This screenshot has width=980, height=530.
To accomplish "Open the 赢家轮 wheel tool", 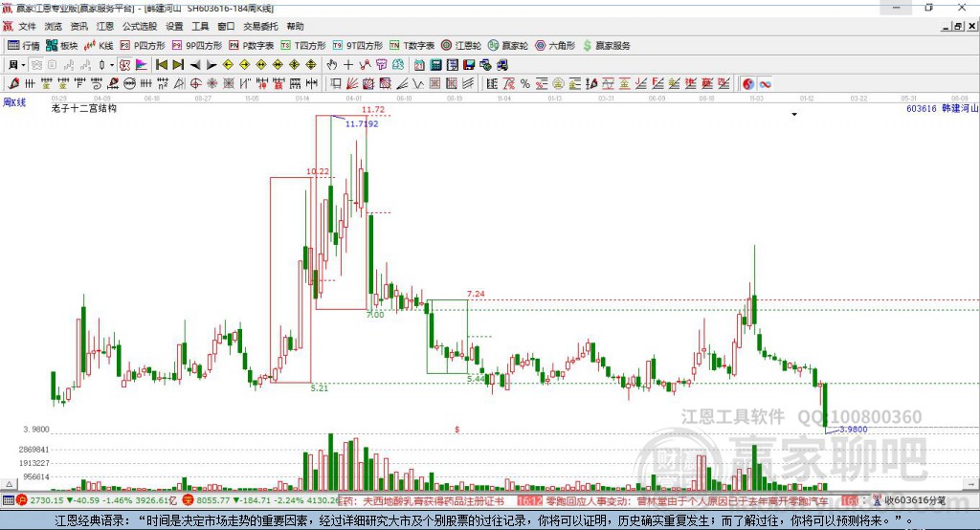I will point(507,46).
